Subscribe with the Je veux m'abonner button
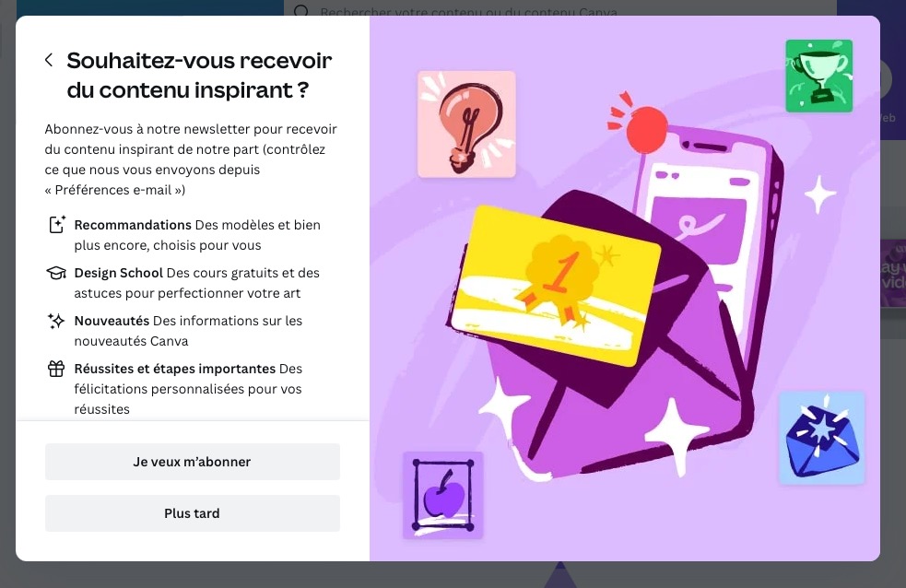This screenshot has width=906, height=588. click(x=193, y=462)
